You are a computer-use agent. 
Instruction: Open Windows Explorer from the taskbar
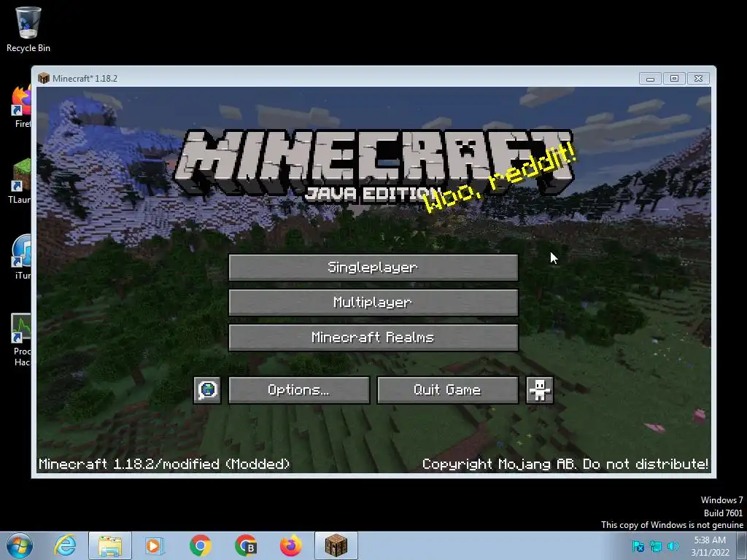(x=110, y=545)
